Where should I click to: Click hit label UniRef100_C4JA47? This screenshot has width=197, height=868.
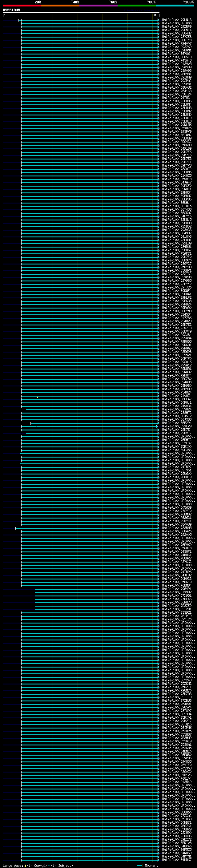tap(177, 182)
